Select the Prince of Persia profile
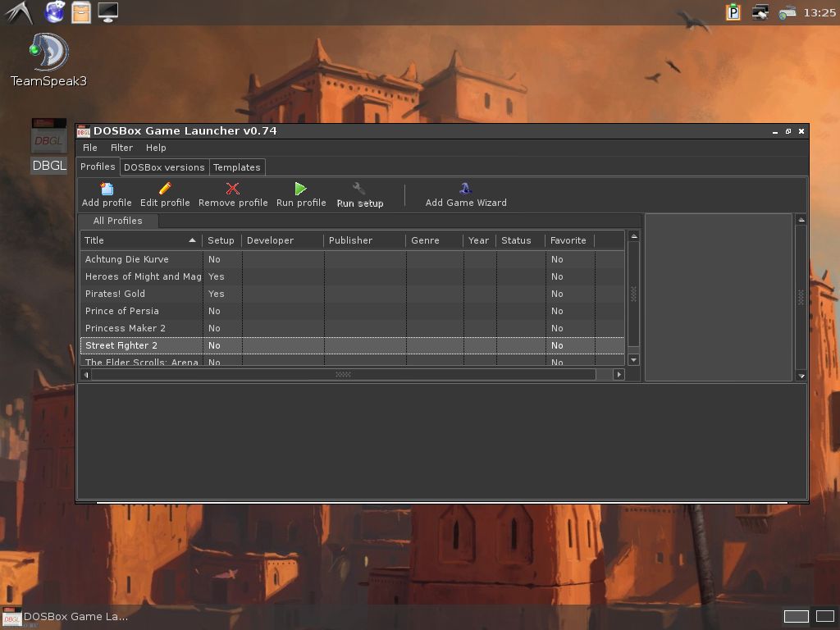This screenshot has width=840, height=630. tap(353, 311)
